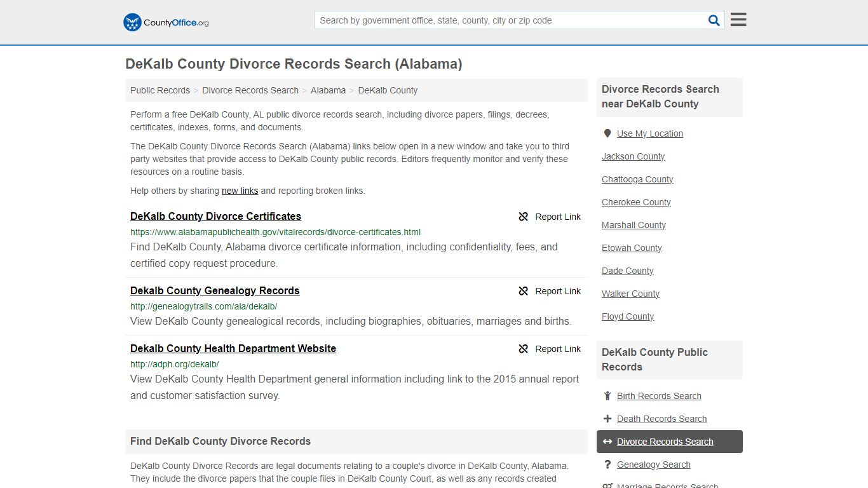Screen dimensions: 868x488
Task: Report the Genealogy Records link
Action: coord(550,291)
